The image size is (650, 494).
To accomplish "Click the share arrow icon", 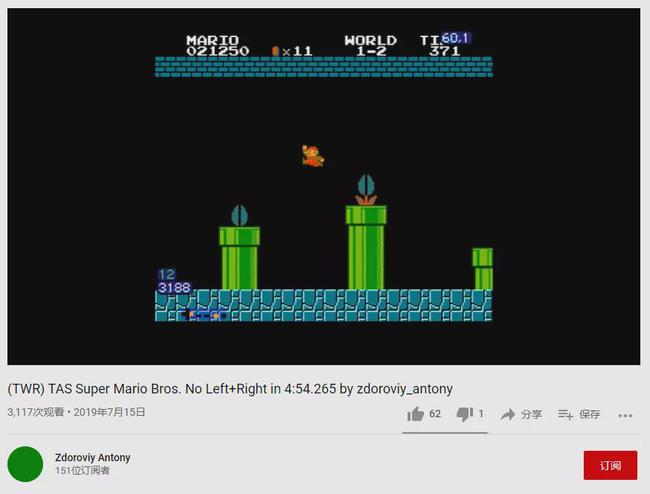I will click(508, 414).
